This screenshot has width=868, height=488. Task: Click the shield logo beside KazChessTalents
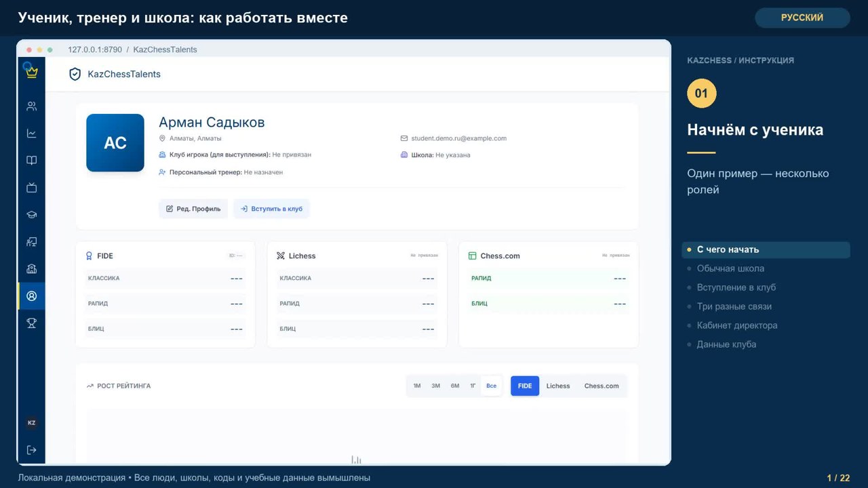click(x=75, y=74)
